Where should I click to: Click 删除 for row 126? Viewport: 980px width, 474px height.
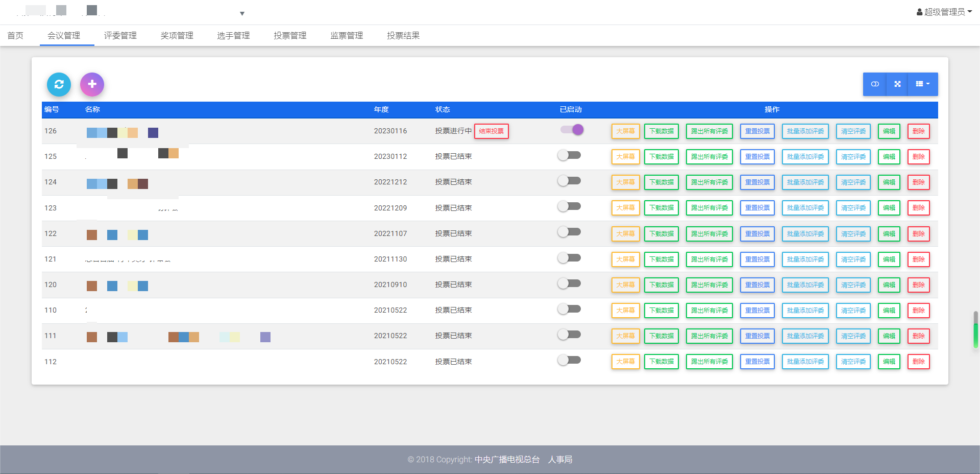(919, 131)
